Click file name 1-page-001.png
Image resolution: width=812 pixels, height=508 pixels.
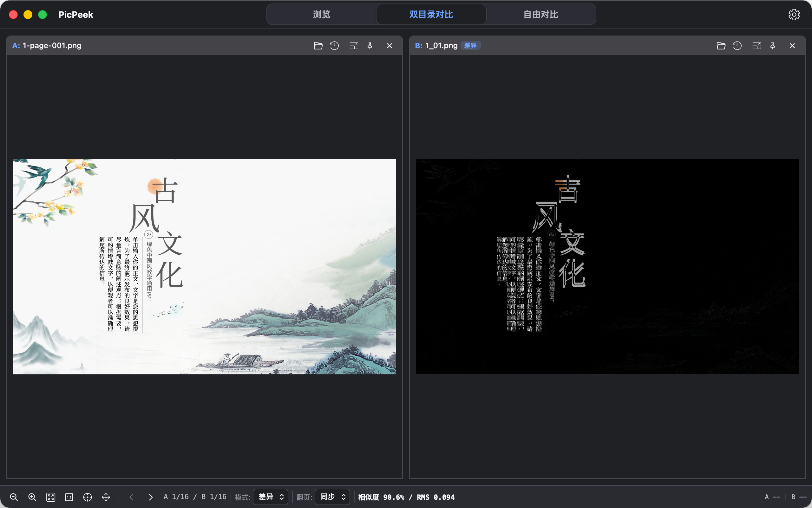(52, 46)
